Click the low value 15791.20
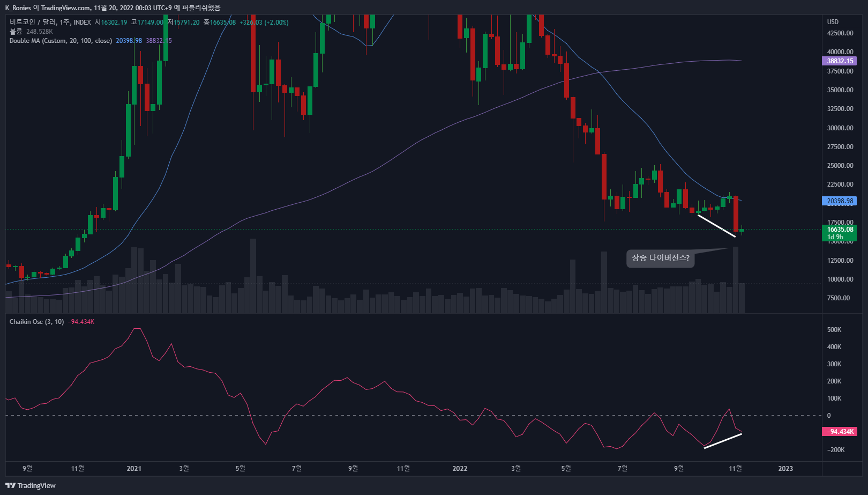Image resolution: width=868 pixels, height=495 pixels. [186, 23]
